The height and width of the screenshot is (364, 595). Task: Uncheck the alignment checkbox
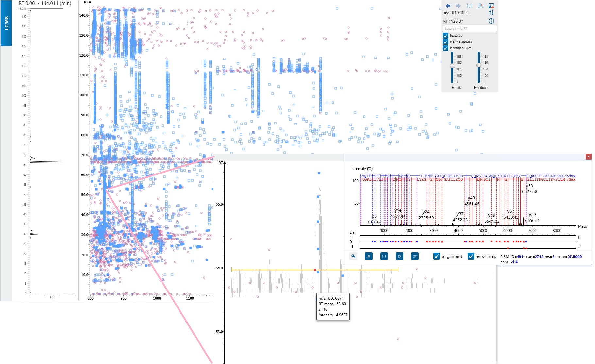point(436,256)
